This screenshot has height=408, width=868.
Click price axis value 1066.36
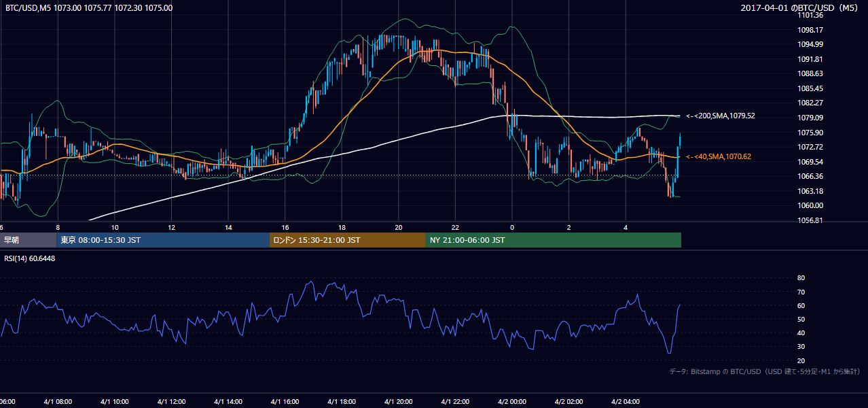click(x=811, y=176)
